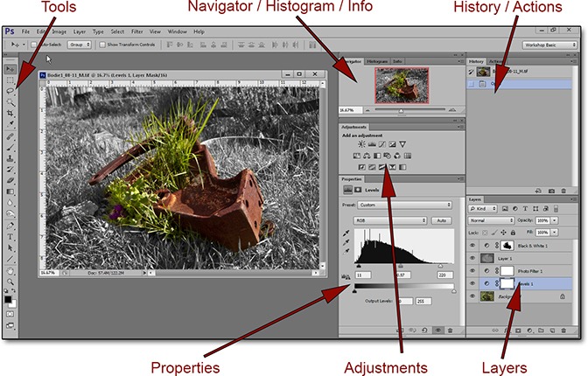
Task: Switch to the Info tab
Action: click(397, 61)
